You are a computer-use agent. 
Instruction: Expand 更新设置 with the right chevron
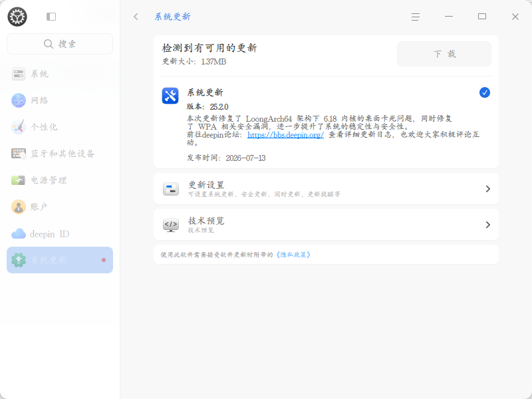click(x=488, y=189)
